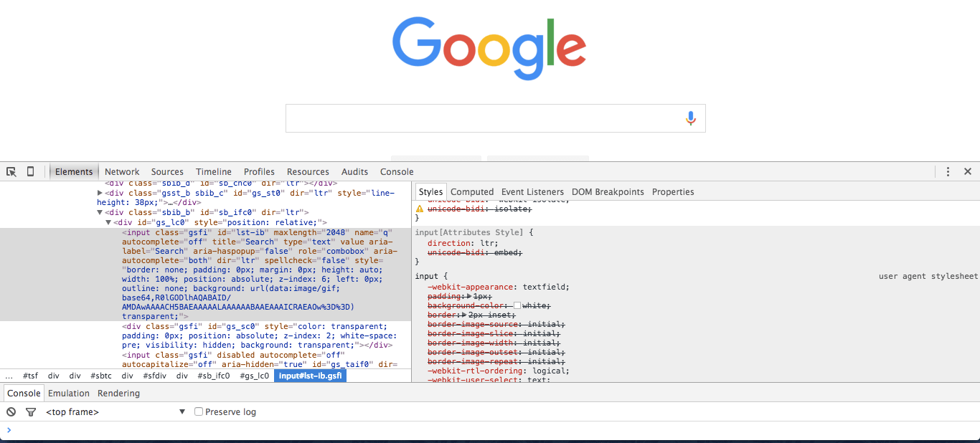Switch to the Elements panel tab
Viewport: 980px width, 443px height.
(x=74, y=172)
